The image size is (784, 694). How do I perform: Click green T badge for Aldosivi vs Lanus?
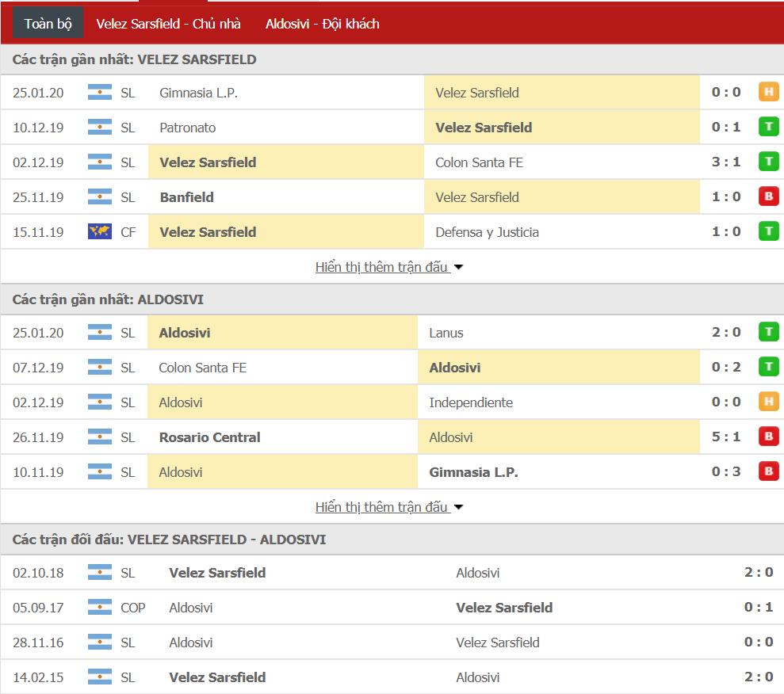(x=768, y=332)
